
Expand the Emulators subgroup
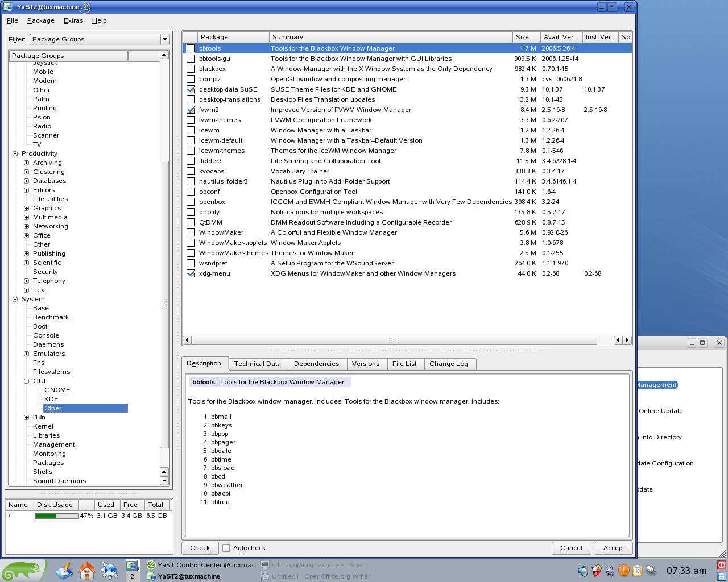pos(27,354)
